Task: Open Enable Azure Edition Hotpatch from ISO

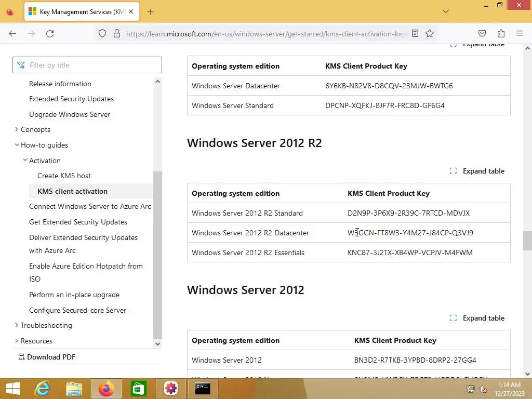Action: click(x=86, y=272)
